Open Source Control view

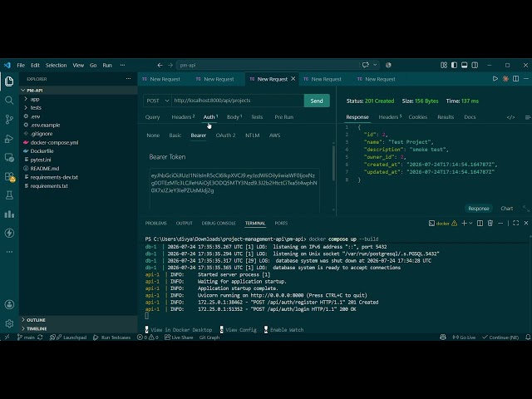coord(9,119)
